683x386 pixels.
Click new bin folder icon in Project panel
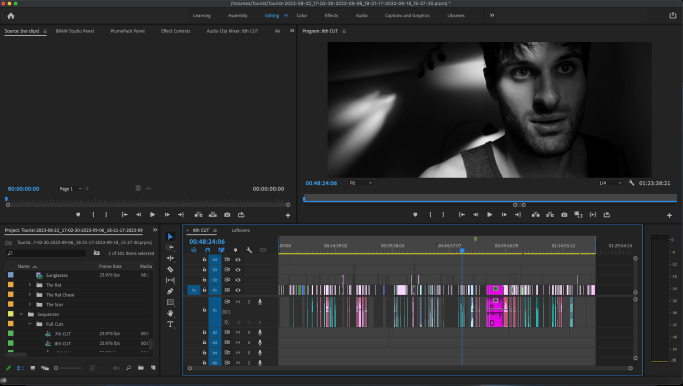(141, 368)
